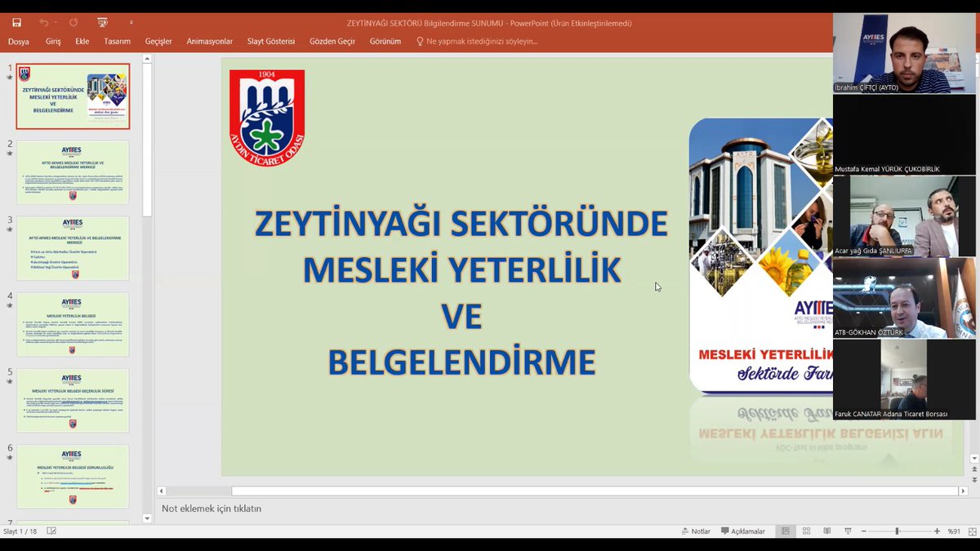Select slide 3 thumbnail in the panel
The width and height of the screenshot is (980, 551).
pos(72,247)
